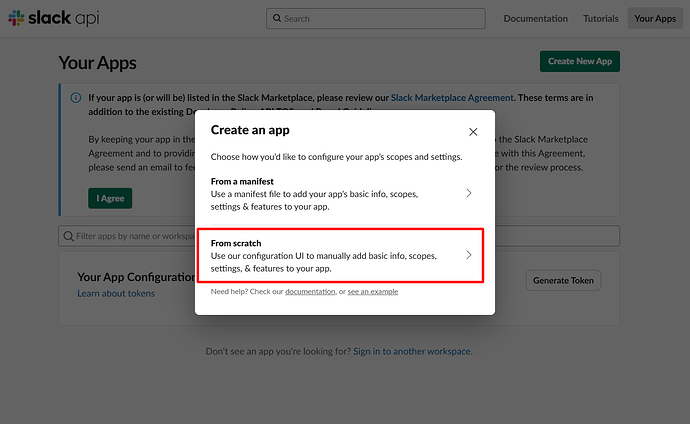Open the documentation help link
This screenshot has width=690, height=424.
(311, 291)
